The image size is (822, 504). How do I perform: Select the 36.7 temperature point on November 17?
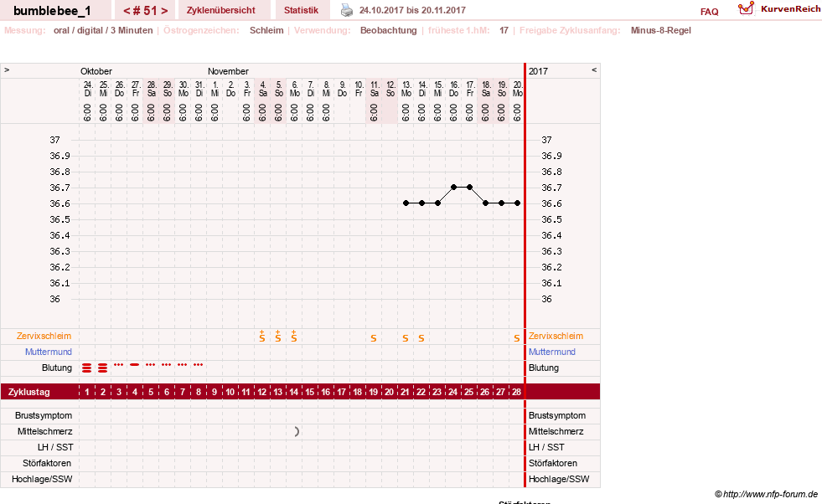coord(470,187)
